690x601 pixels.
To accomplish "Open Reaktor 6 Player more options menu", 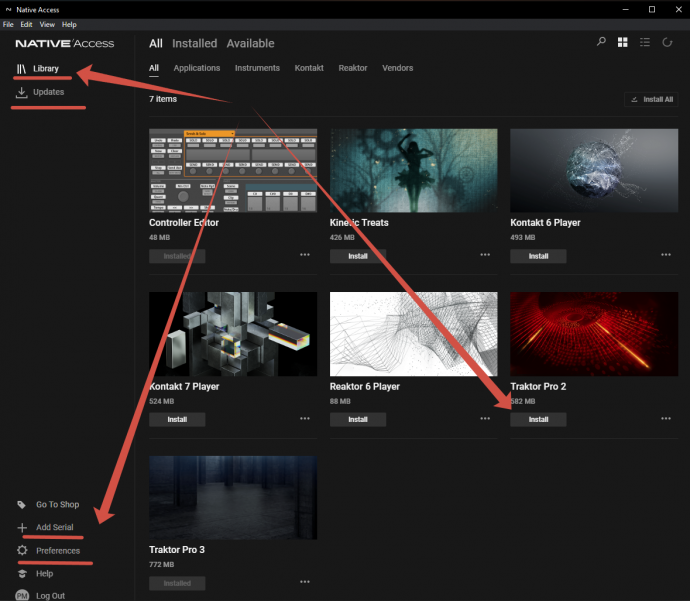I will click(x=485, y=418).
